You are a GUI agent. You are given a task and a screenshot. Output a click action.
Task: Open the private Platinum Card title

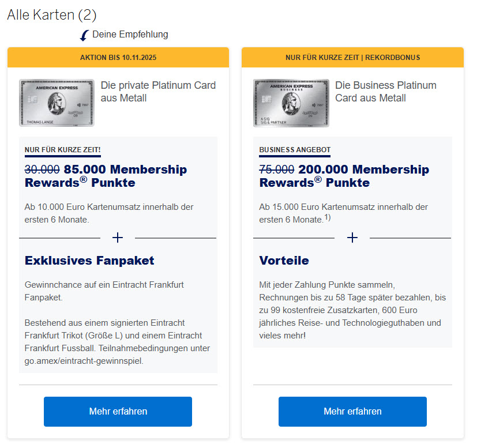pyautogui.click(x=158, y=92)
